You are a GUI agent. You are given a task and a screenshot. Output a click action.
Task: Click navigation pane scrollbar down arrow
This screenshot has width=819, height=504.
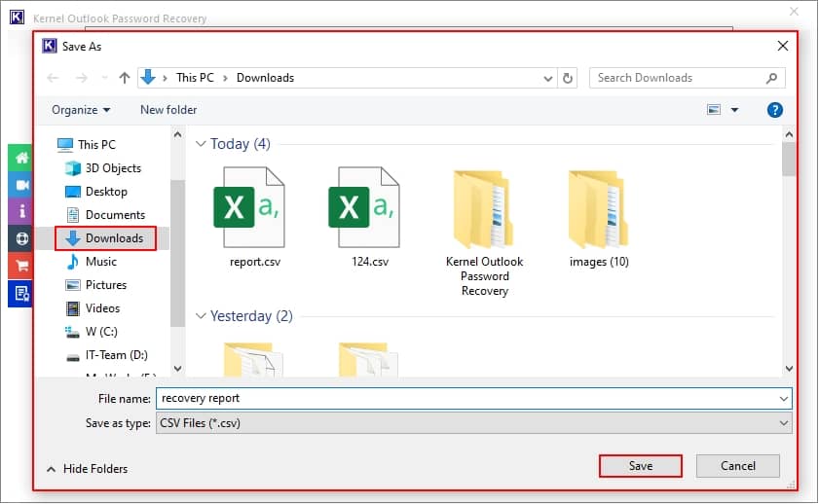(x=177, y=369)
